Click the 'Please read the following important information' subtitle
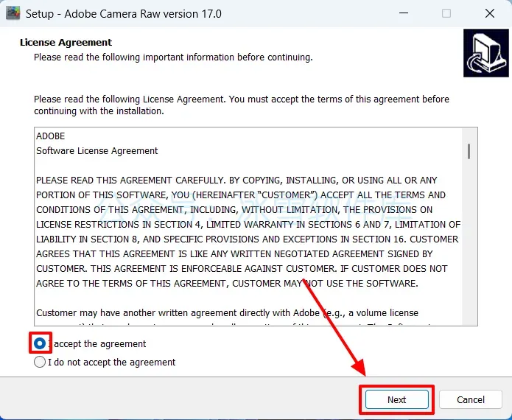Image resolution: width=512 pixels, height=420 pixels. click(173, 57)
